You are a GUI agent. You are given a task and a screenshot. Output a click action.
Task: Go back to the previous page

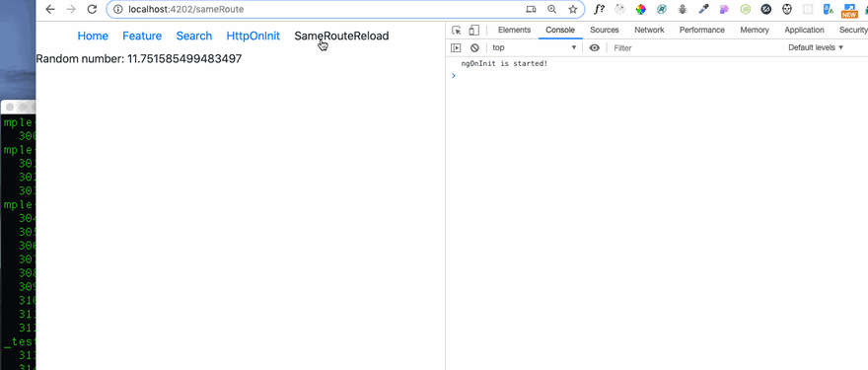(x=50, y=10)
